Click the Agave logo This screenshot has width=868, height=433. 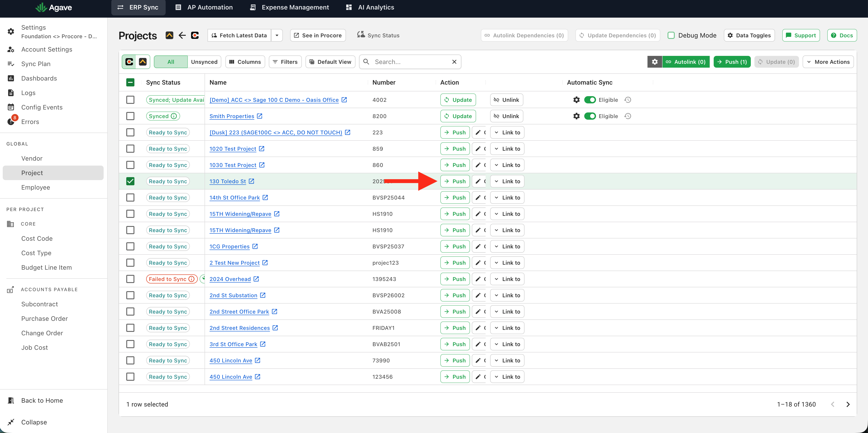(54, 7)
